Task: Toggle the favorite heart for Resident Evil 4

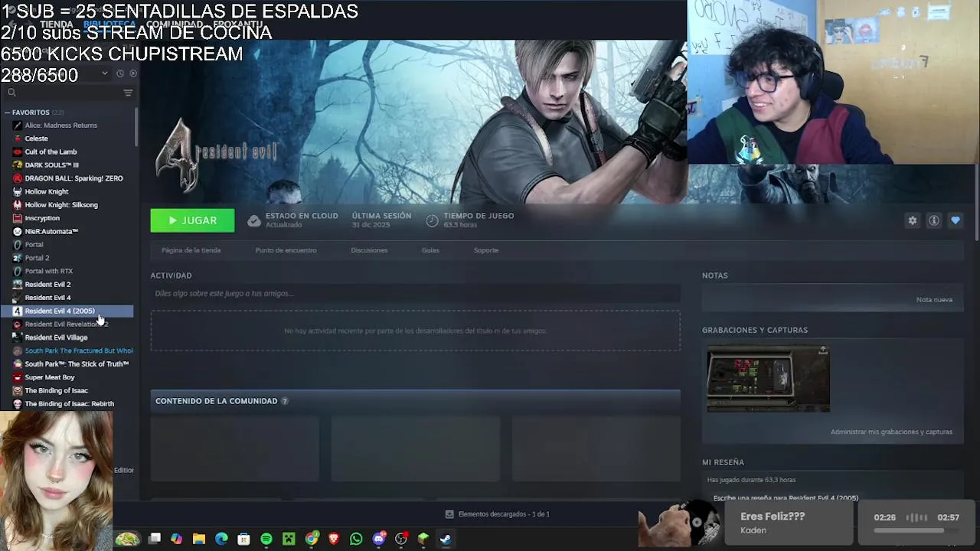Action: (955, 220)
